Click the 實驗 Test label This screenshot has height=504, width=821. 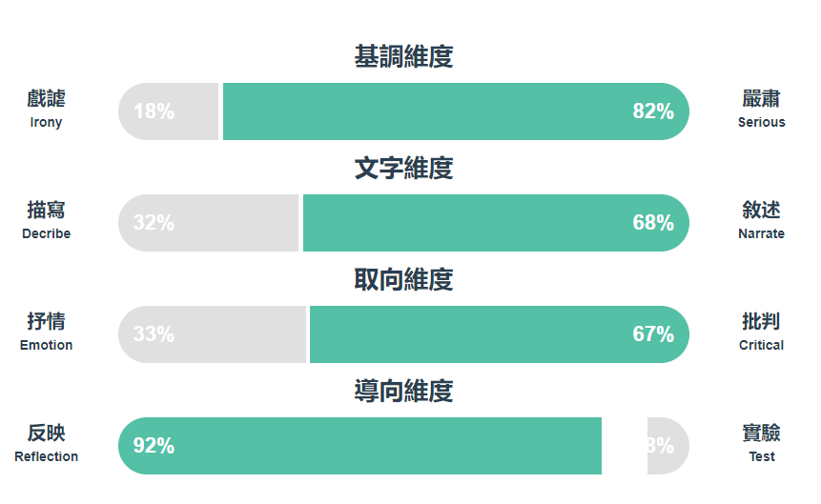coord(761,443)
